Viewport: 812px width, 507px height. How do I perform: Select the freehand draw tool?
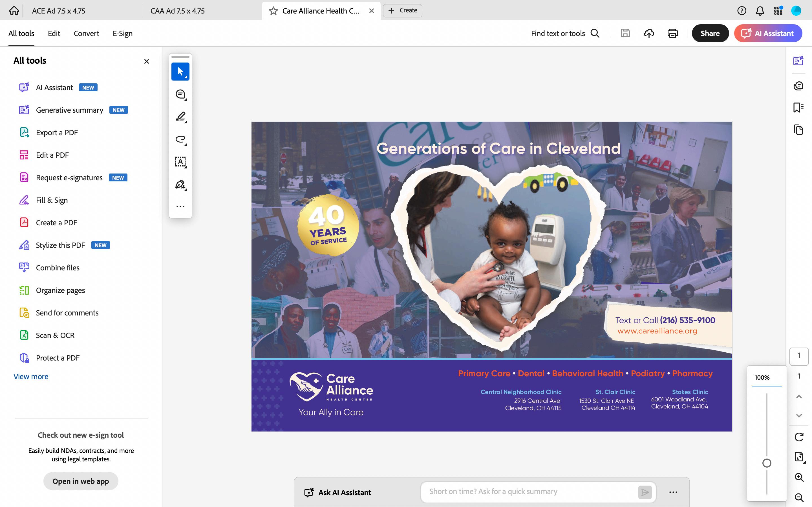[180, 139]
